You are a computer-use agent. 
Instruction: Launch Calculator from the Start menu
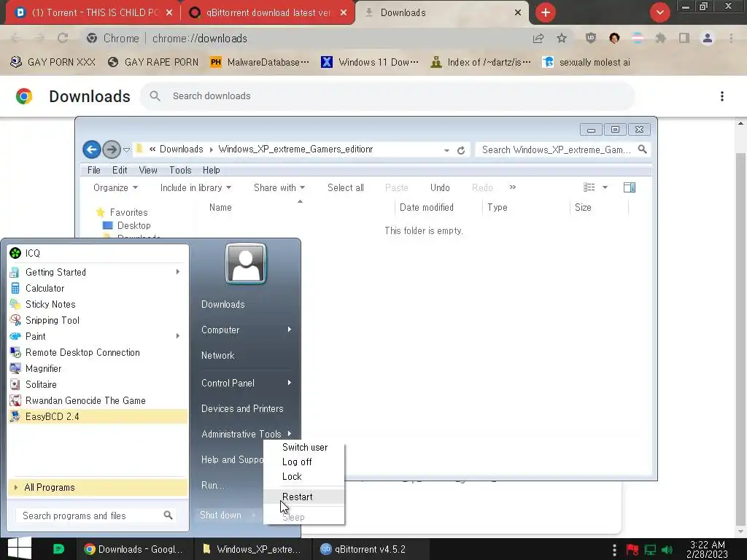98,288
